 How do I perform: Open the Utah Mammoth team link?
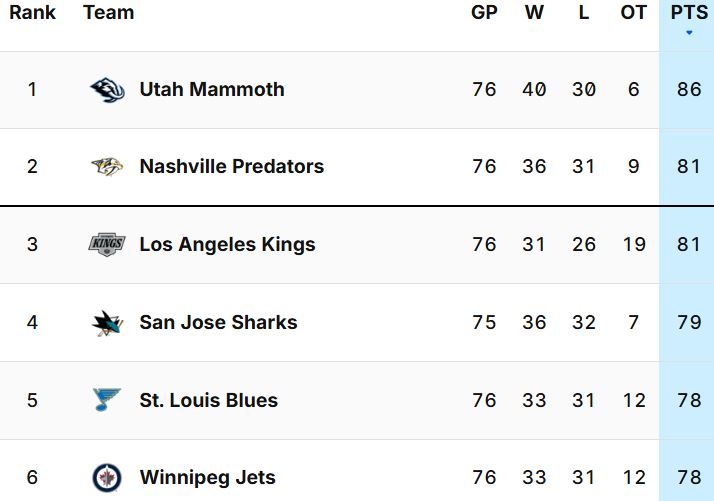pos(212,89)
